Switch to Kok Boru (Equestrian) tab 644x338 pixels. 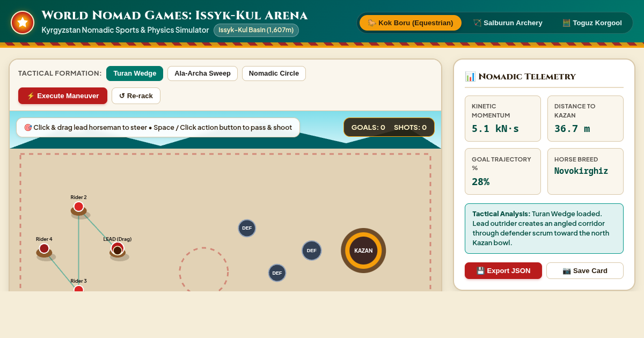coord(411,23)
